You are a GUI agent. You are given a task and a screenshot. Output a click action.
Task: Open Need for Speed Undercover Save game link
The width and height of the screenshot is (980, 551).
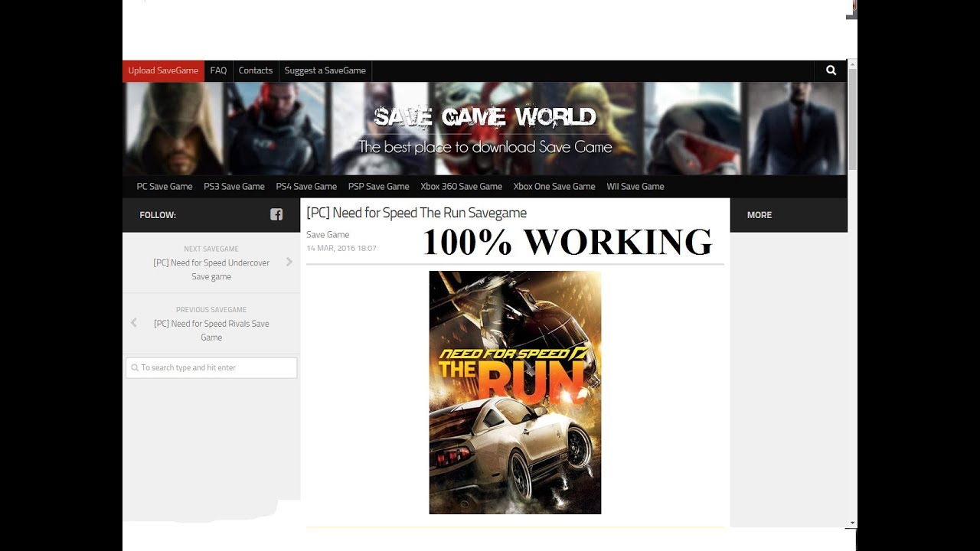point(211,269)
